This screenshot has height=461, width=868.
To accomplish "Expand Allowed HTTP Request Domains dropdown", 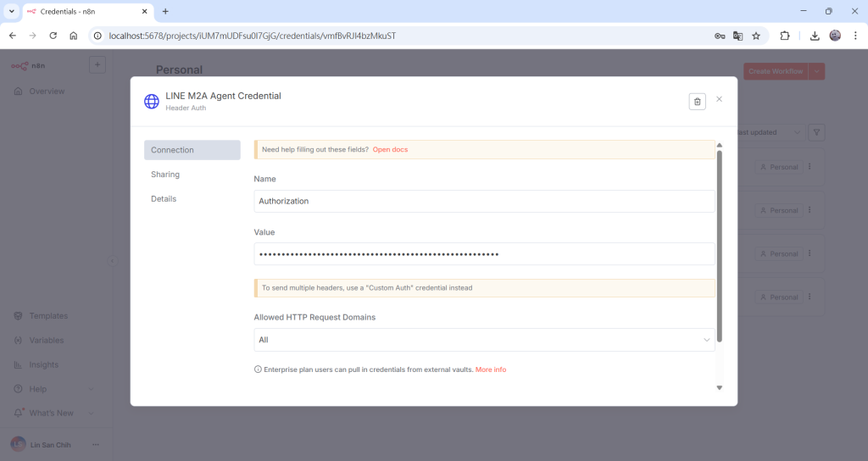I will 484,340.
